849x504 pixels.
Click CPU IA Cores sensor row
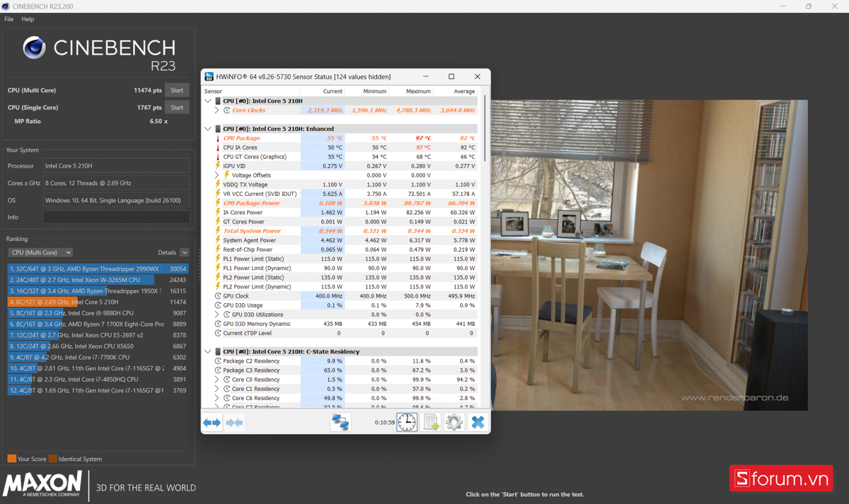coord(340,148)
